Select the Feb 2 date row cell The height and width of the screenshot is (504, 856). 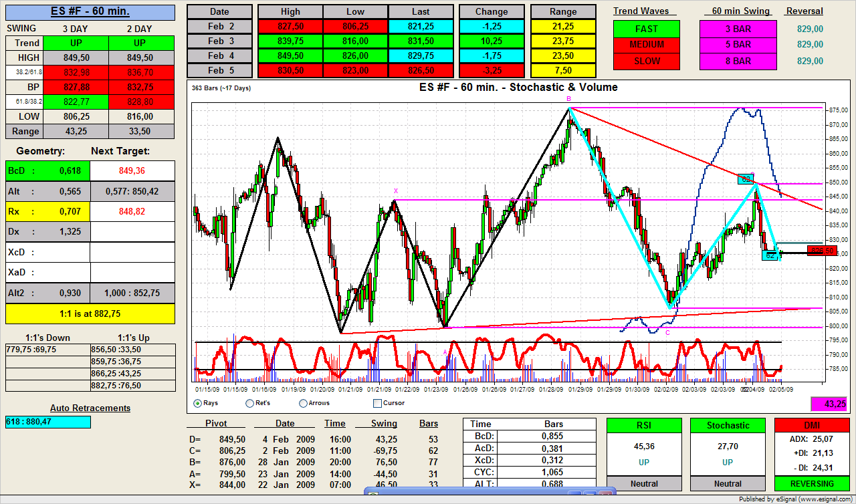(x=219, y=26)
